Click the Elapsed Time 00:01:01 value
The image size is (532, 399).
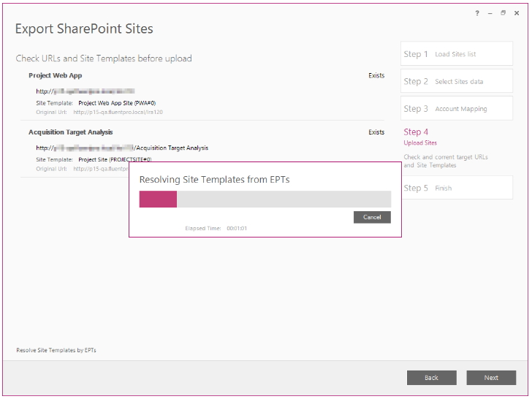click(x=237, y=228)
